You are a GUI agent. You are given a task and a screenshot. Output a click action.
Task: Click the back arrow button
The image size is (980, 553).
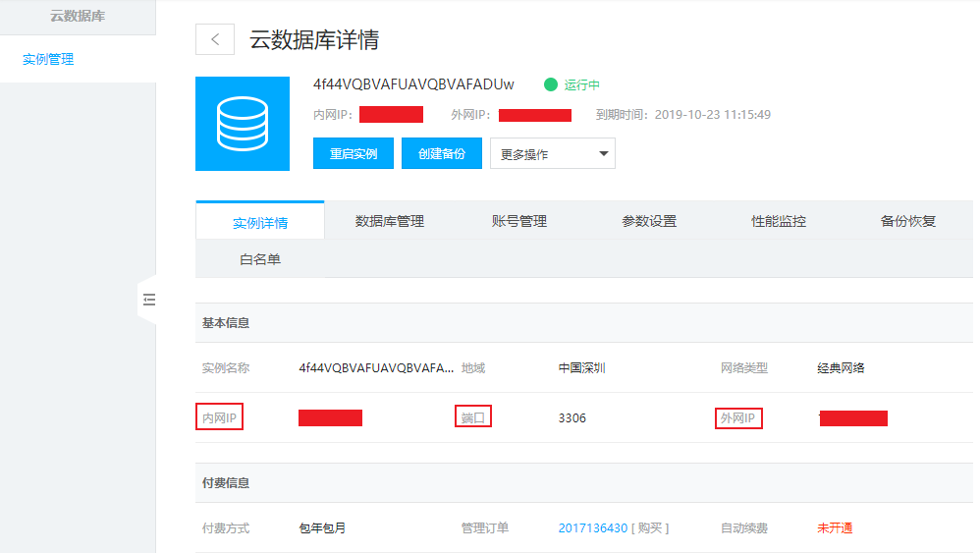(x=215, y=39)
